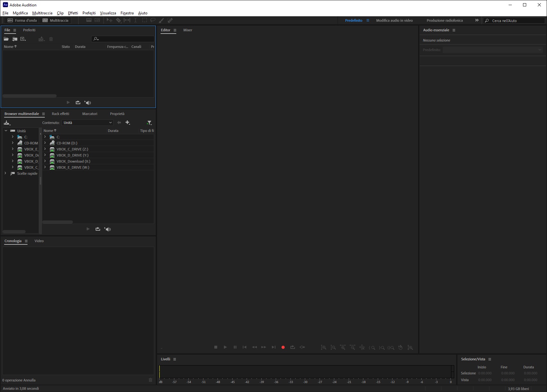Switch to the Preferiti tab

(x=29, y=30)
